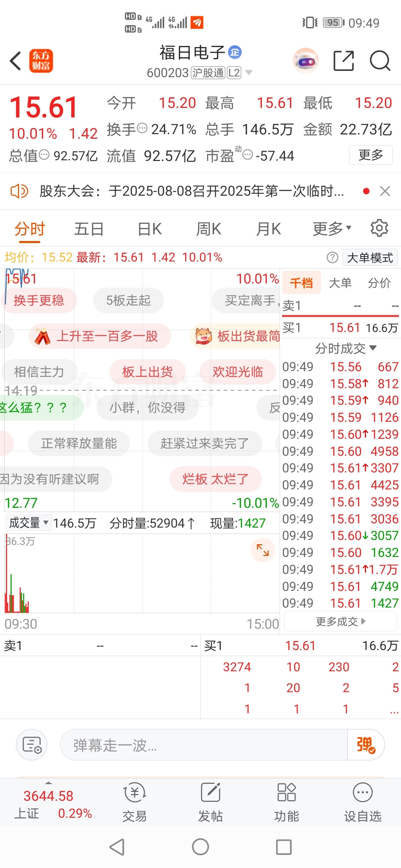Screen dimensions: 401x868
Task: Open the 东方财富 logo home icon
Action: (41, 61)
